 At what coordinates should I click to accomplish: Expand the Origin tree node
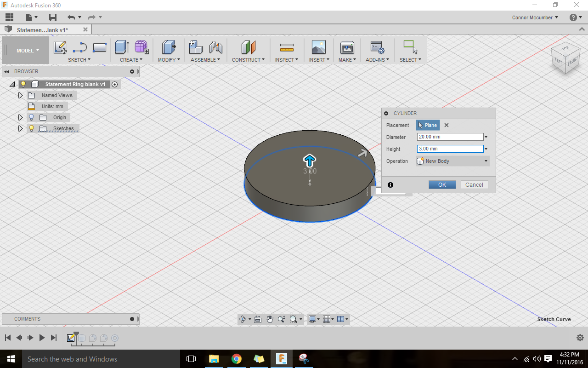20,117
